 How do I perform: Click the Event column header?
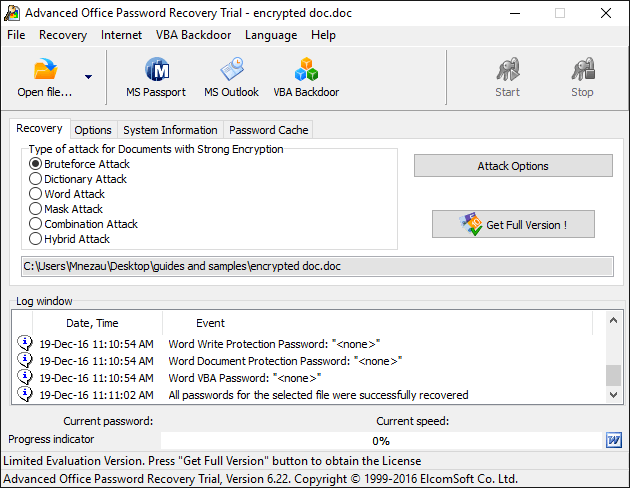378,323
